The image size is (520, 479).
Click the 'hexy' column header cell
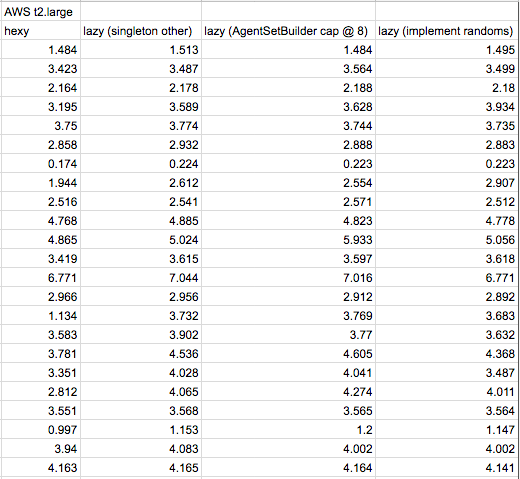click(x=41, y=31)
